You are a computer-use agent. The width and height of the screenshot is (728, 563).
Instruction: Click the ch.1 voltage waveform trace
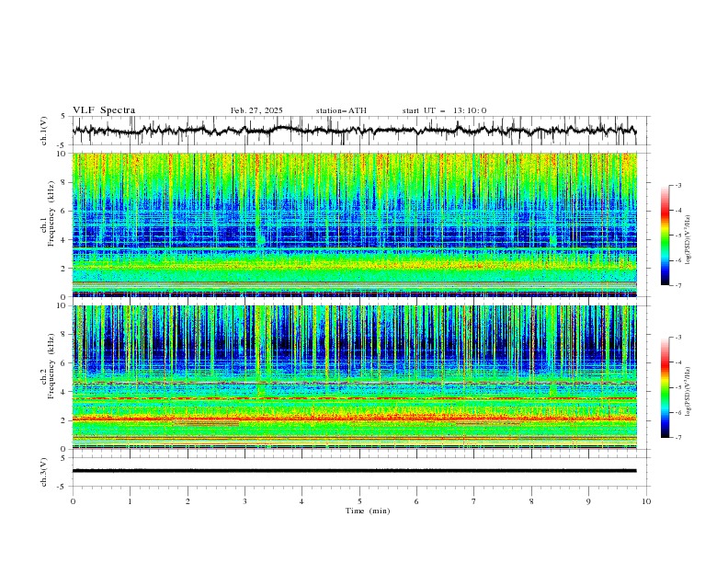[x=355, y=131]
